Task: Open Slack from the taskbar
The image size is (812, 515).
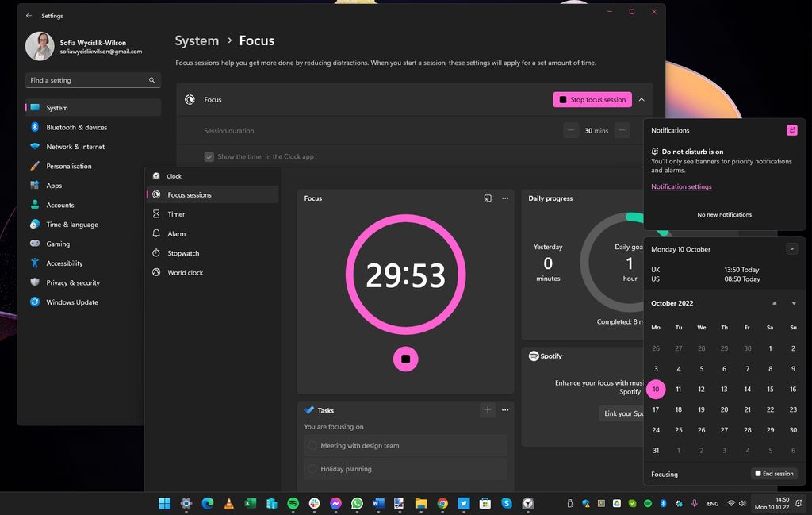Action: tap(314, 502)
